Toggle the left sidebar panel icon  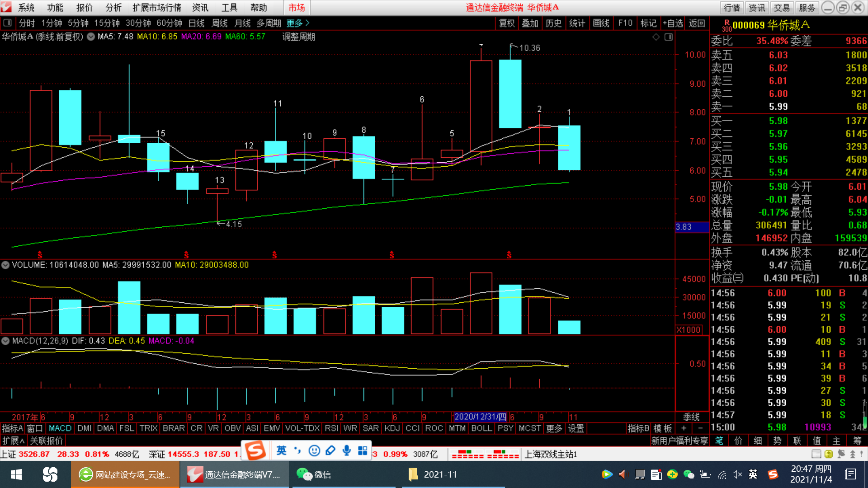click(7, 23)
